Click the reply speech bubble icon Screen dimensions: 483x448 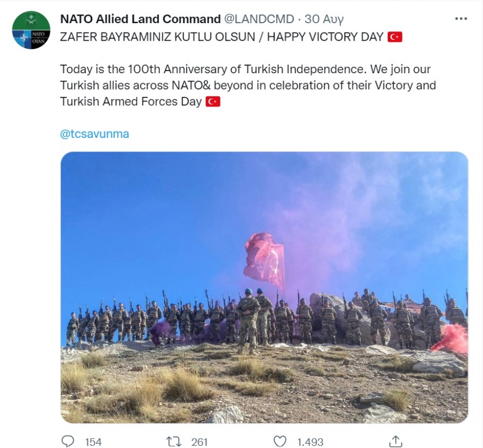click(68, 441)
